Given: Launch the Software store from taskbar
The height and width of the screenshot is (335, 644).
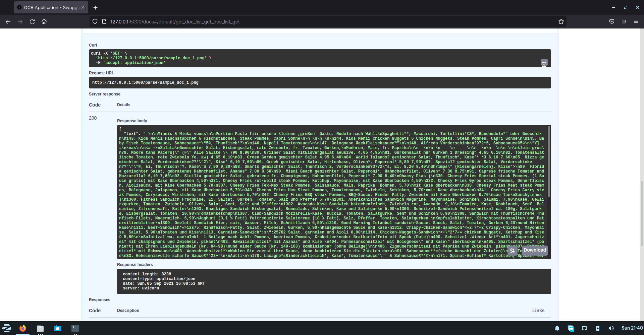Looking at the screenshot, I should tap(58, 328).
